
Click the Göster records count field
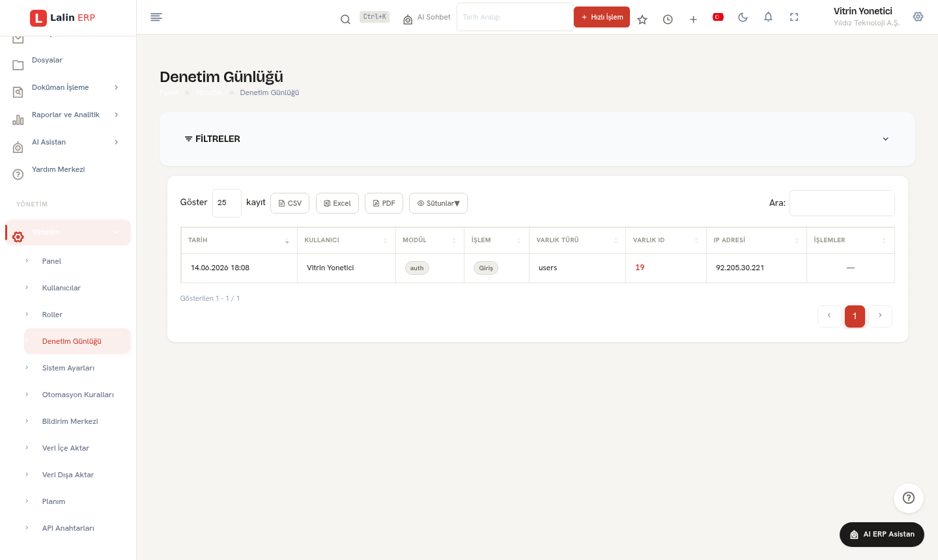(227, 203)
